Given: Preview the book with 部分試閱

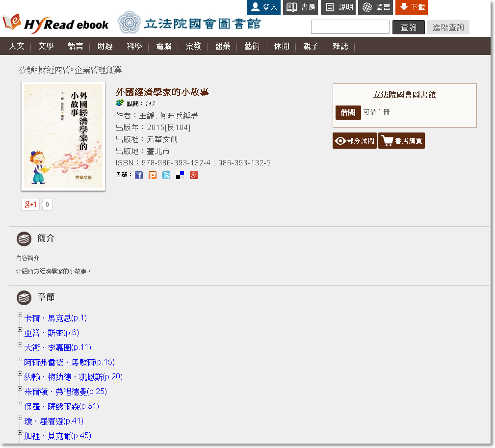Looking at the screenshot, I should tap(354, 141).
